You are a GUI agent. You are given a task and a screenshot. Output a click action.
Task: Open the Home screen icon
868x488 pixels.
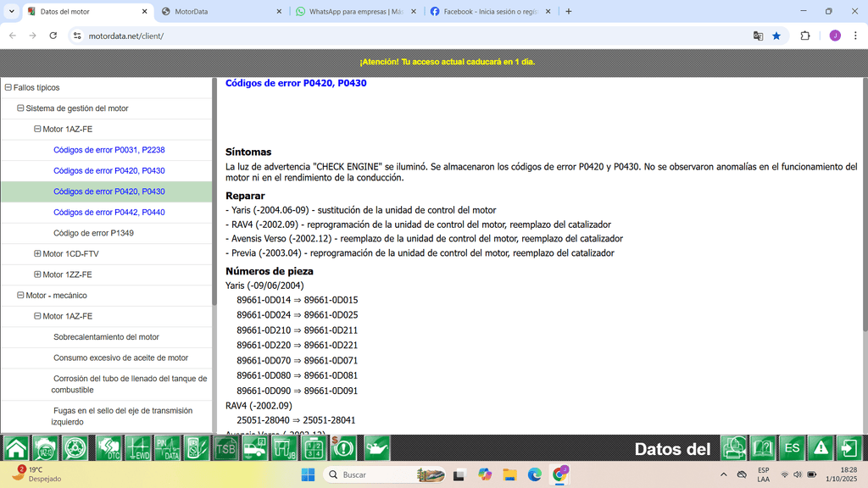point(15,447)
